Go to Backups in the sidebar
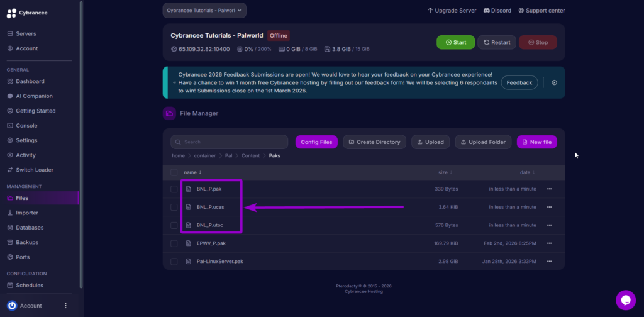Image resolution: width=644 pixels, height=317 pixels. (x=27, y=242)
